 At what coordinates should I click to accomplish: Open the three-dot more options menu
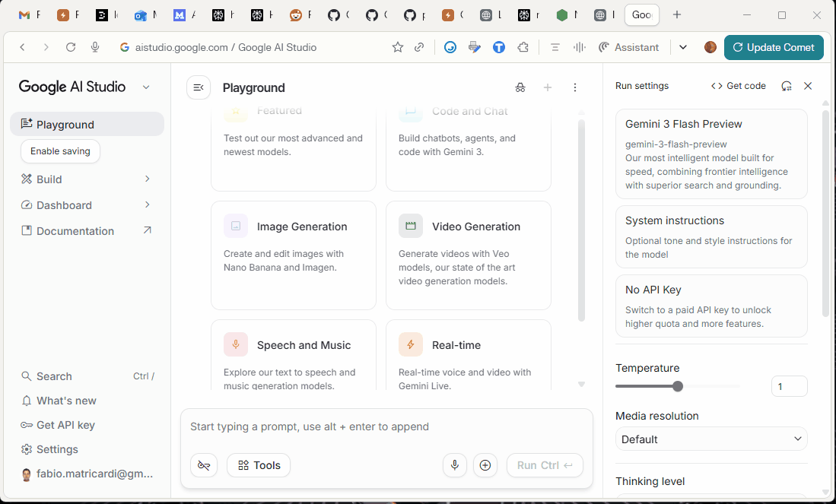pos(575,87)
